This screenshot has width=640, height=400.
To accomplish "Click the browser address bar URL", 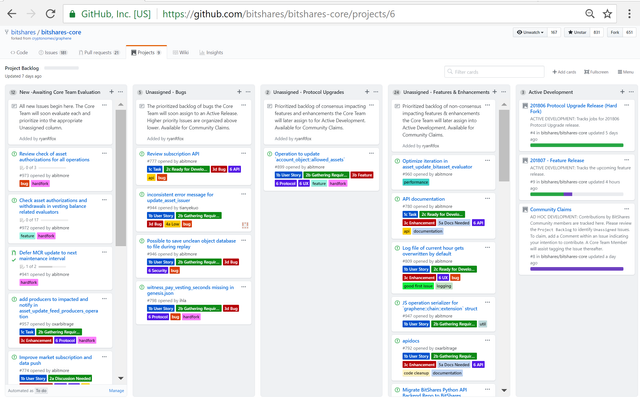I will pyautogui.click(x=279, y=14).
